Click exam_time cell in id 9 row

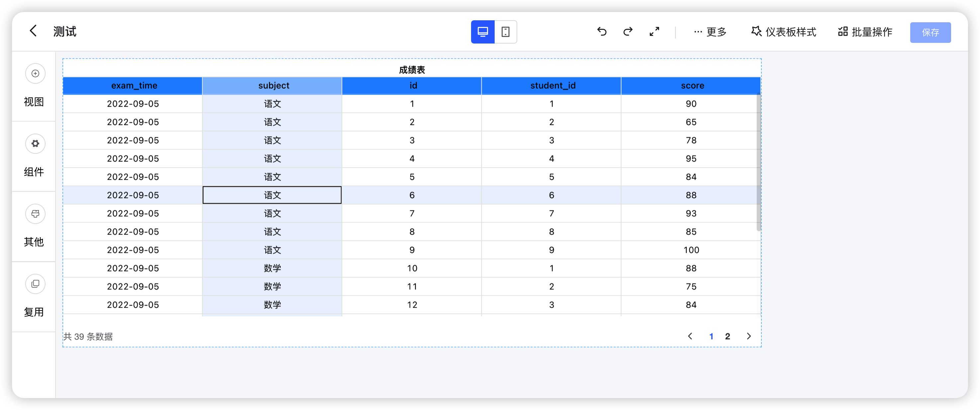(133, 250)
